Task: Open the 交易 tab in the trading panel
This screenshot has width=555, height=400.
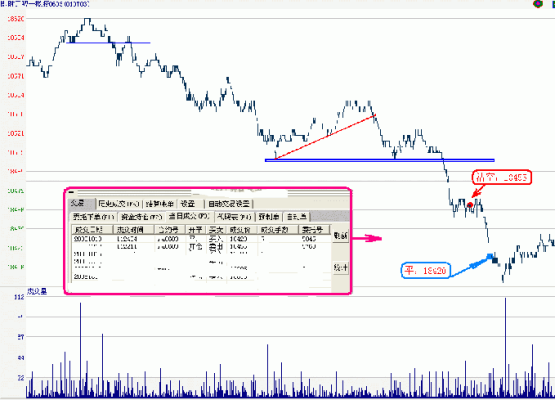Action: click(82, 204)
